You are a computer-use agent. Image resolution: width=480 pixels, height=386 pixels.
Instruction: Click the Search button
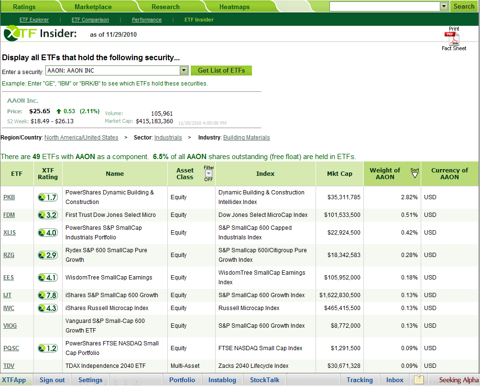coord(464,6)
